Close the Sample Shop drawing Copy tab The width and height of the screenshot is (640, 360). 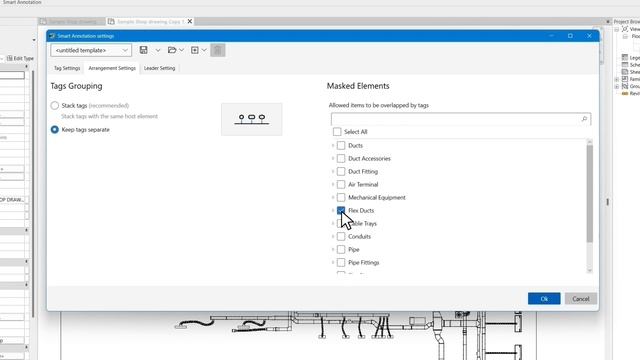pyautogui.click(x=190, y=21)
